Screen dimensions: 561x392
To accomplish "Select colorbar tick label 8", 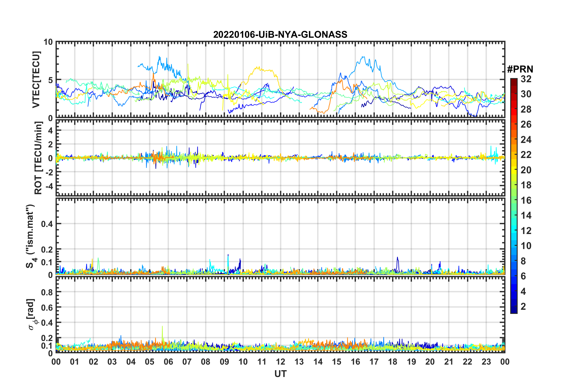I will (x=523, y=261).
